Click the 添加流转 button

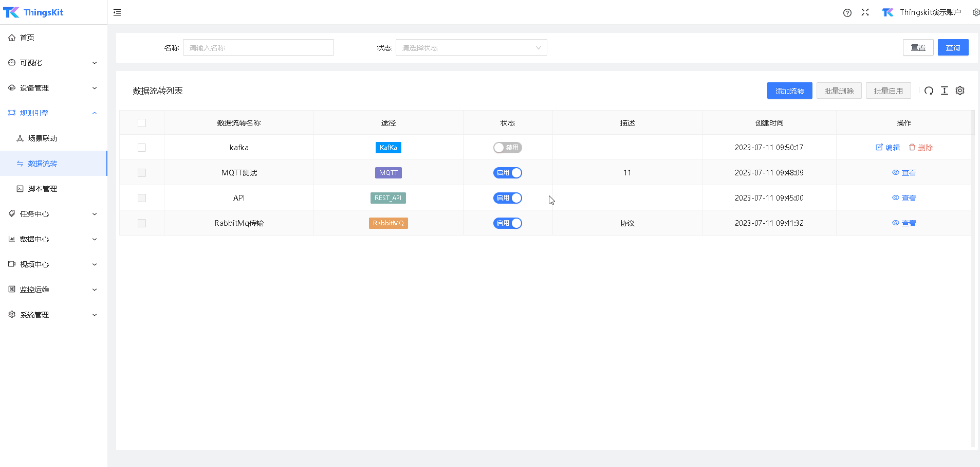[789, 91]
